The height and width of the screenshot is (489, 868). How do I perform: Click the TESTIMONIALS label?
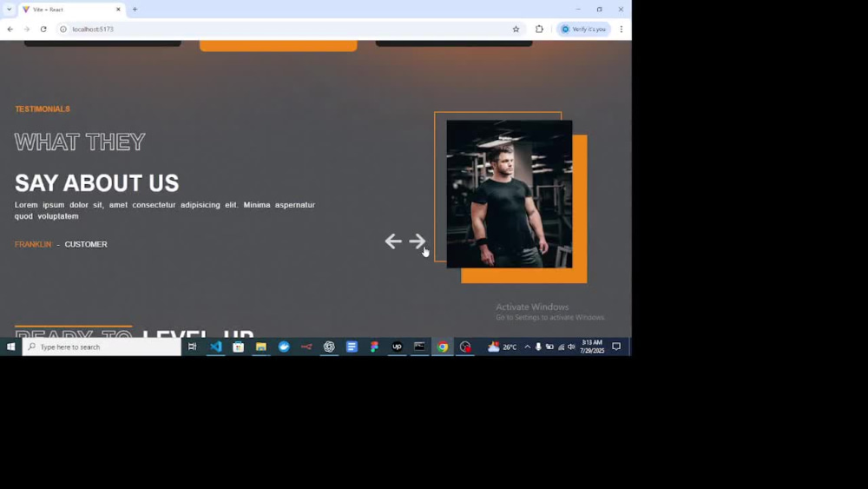point(43,109)
